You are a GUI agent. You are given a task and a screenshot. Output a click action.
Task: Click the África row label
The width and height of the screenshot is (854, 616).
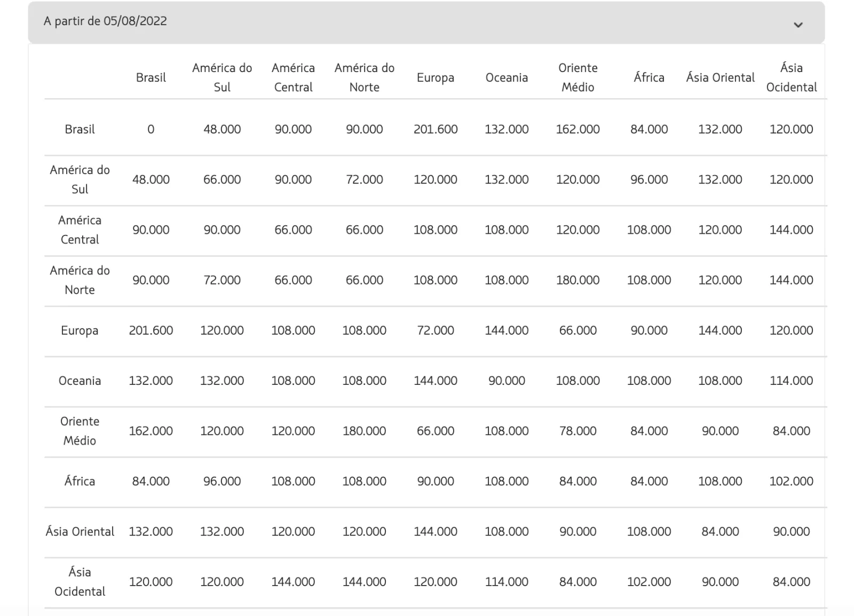[x=80, y=481]
